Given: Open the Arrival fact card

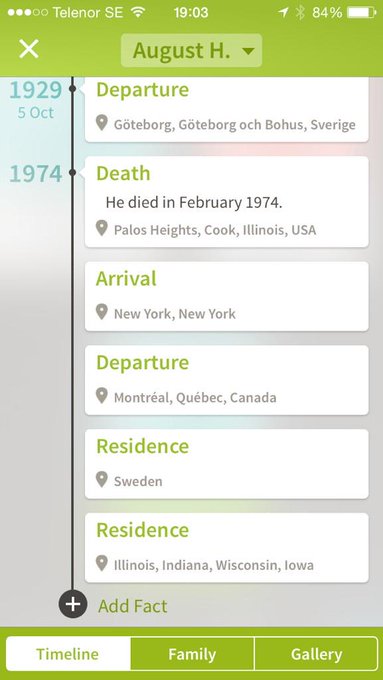Looking at the screenshot, I should 226,296.
